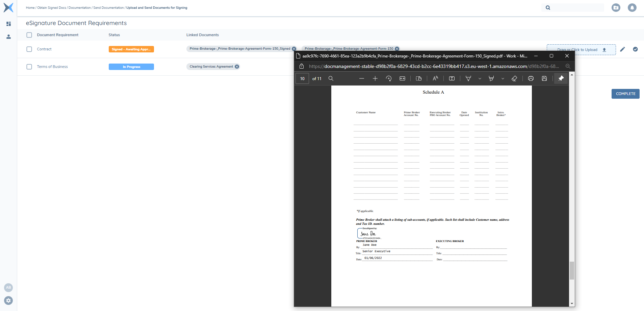
Task: Rotate the PDF page
Action: (x=389, y=78)
